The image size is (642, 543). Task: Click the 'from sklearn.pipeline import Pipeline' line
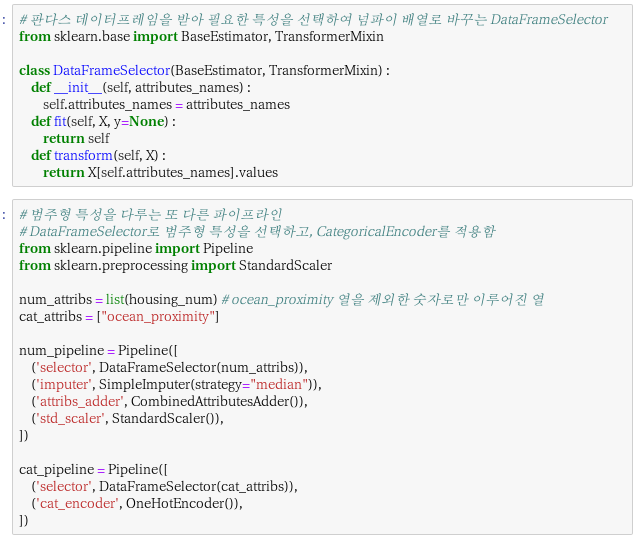pos(136,248)
